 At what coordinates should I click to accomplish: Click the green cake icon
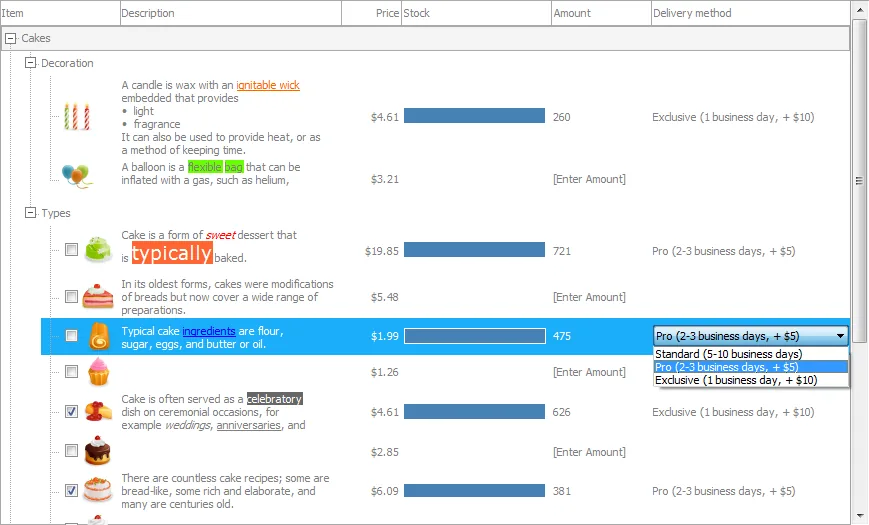click(98, 249)
